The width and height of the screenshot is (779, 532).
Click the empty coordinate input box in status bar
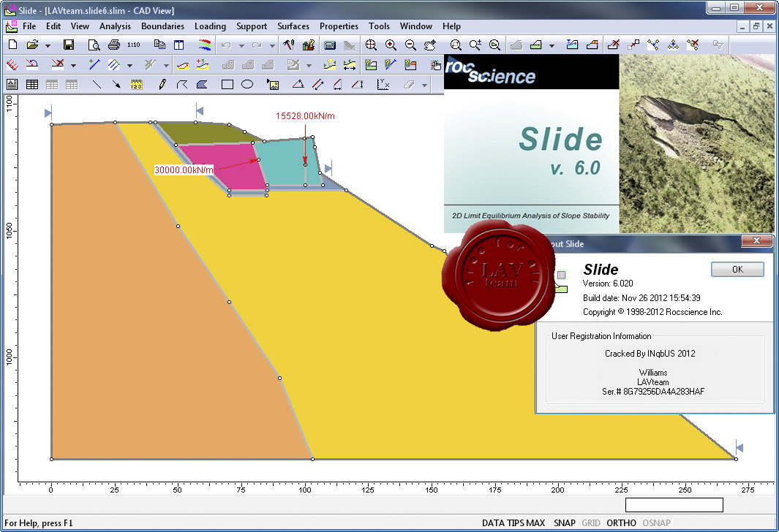[674, 505]
